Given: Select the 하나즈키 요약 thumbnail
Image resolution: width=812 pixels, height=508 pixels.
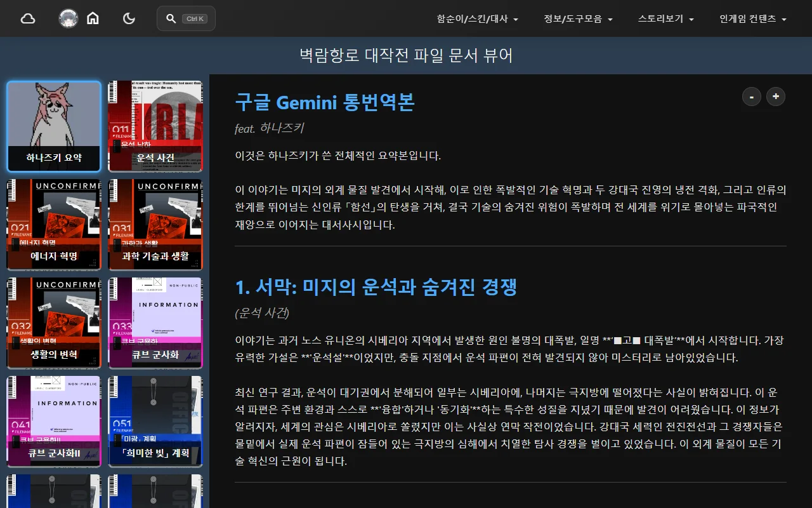Looking at the screenshot, I should pos(54,126).
